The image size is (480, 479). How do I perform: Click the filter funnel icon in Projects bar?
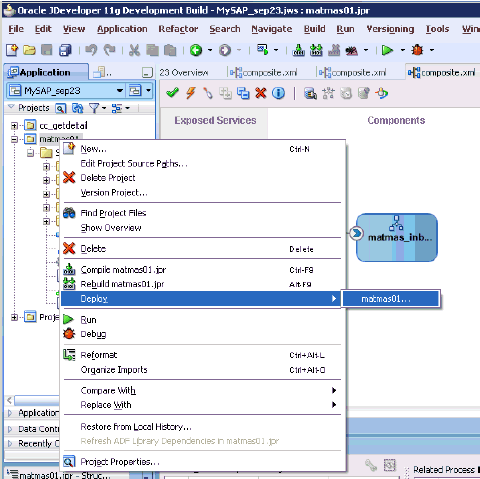94,108
